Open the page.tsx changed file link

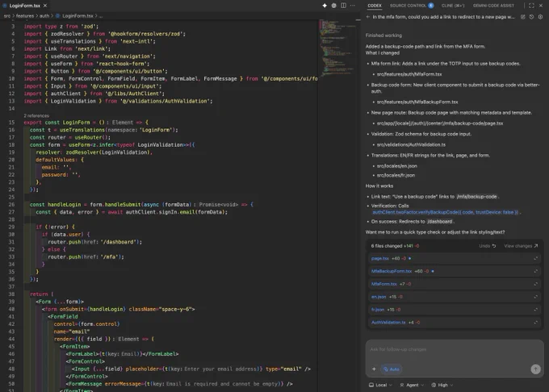point(380,258)
